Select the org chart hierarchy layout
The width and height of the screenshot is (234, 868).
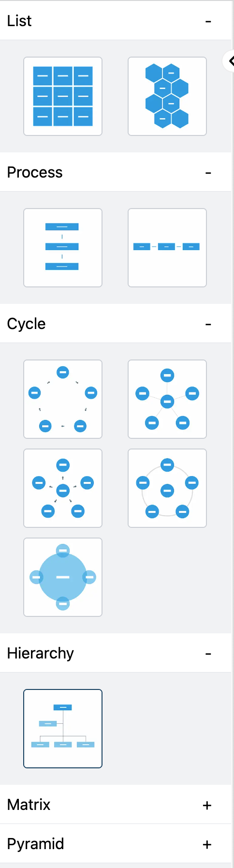(63, 729)
